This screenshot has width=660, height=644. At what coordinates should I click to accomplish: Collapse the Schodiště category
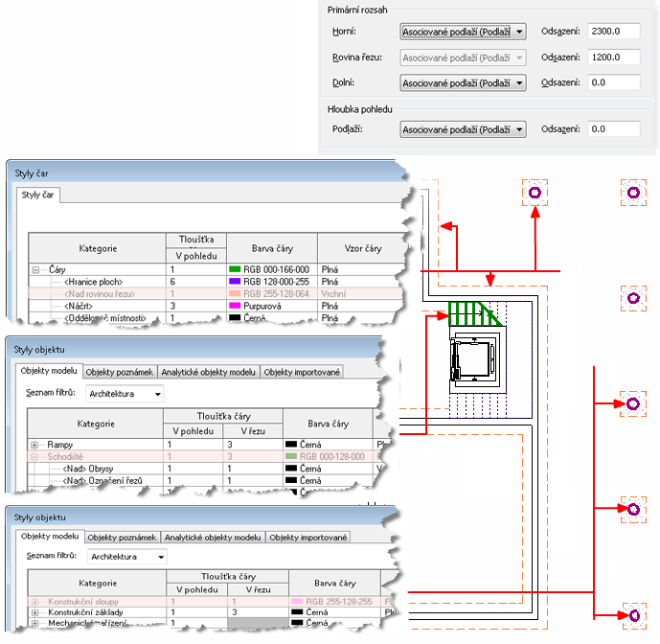click(34, 456)
